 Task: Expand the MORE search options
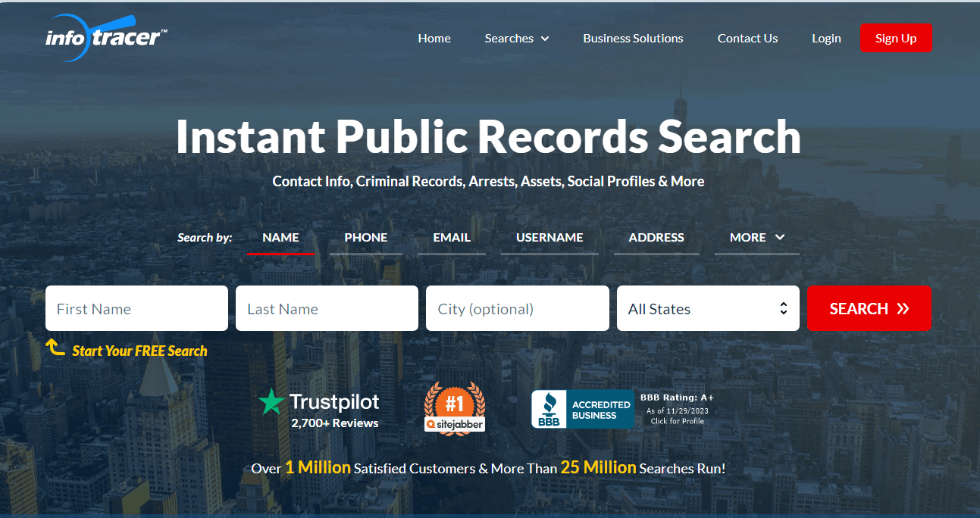756,238
